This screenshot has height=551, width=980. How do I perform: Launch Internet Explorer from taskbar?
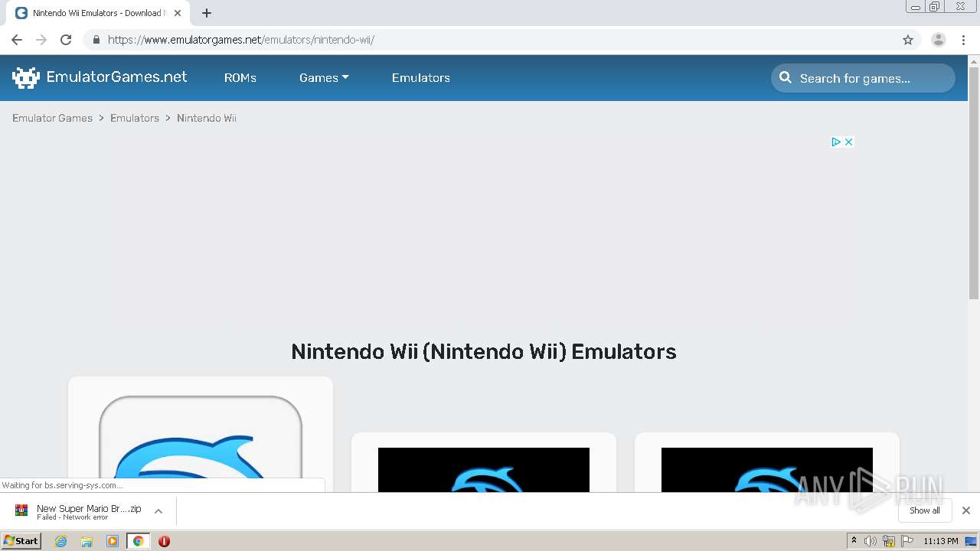(x=60, y=541)
